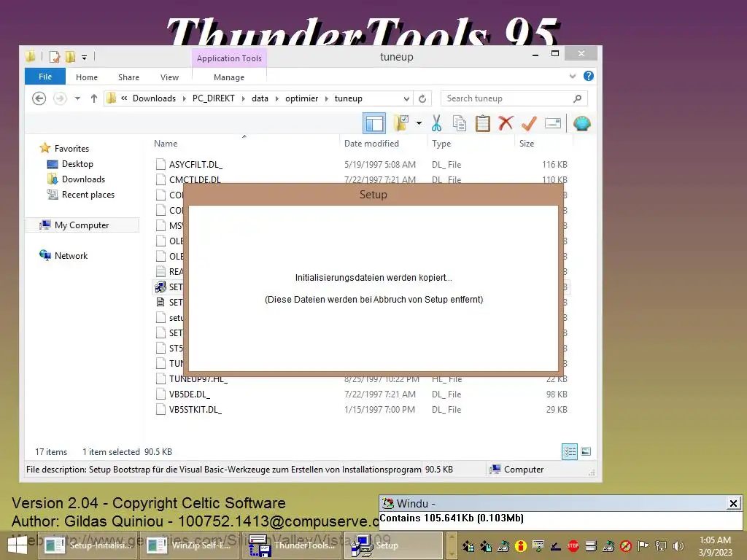Image resolution: width=747 pixels, height=560 pixels.
Task: Click the yellow info tray icon
Action: [x=521, y=545]
